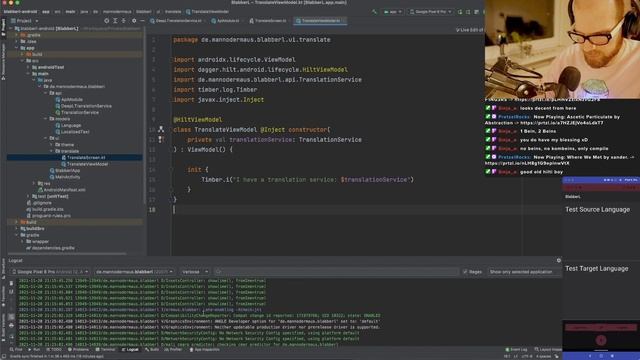This screenshot has width=640, height=360.
Task: Click 'Test Target Language' in emulator
Action: (x=596, y=269)
